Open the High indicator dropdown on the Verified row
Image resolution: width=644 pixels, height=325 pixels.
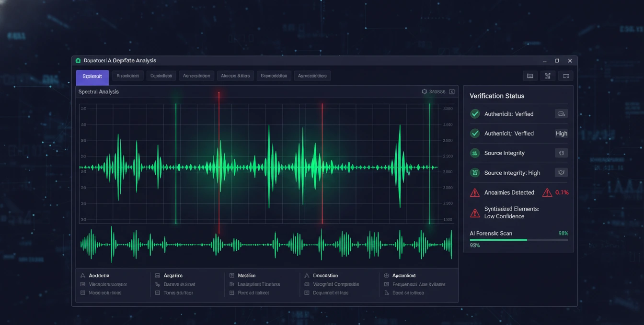(561, 133)
